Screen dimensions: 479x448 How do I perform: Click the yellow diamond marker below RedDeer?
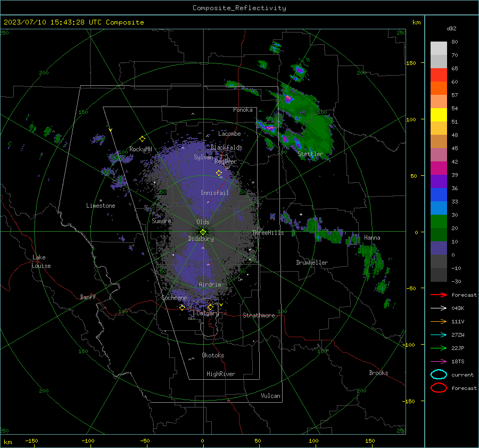point(219,173)
